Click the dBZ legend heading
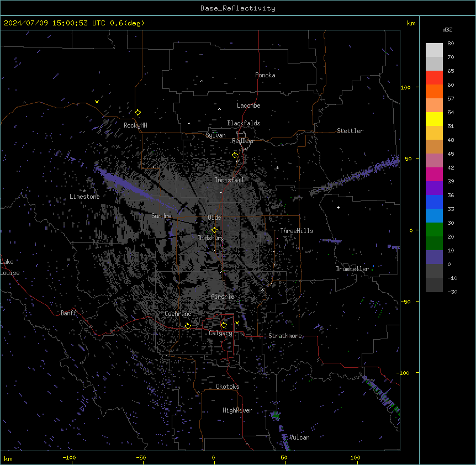476x465 pixels. pos(447,30)
